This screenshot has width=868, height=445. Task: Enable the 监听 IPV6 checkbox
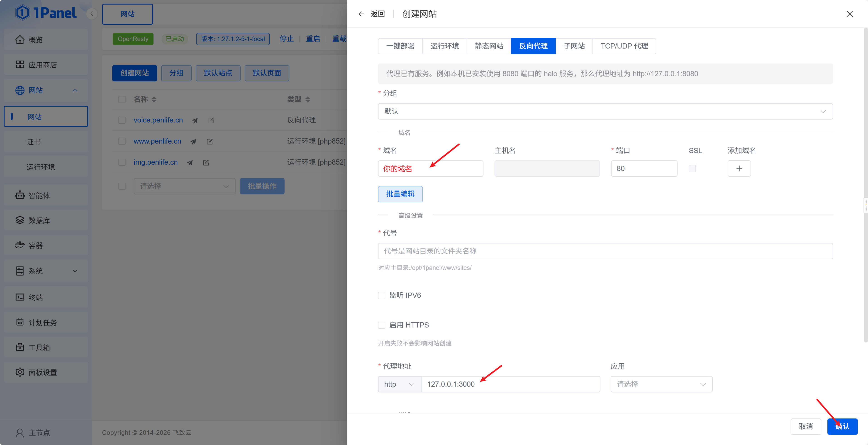pos(381,295)
